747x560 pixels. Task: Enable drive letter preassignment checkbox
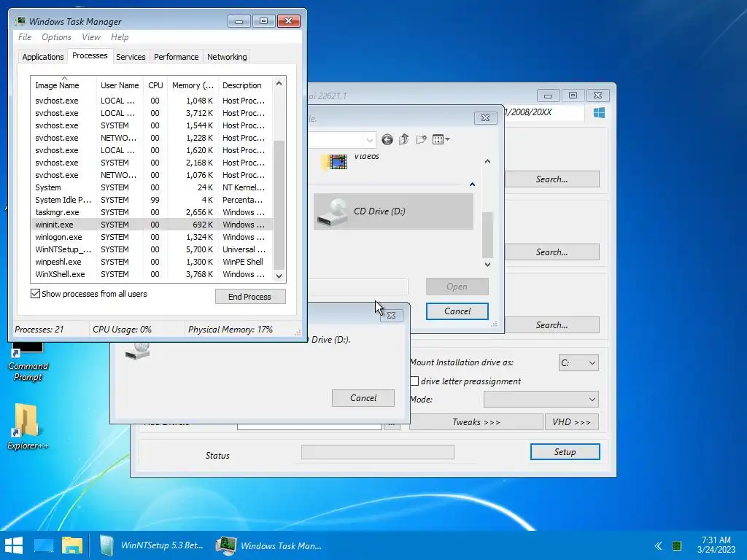tap(414, 381)
